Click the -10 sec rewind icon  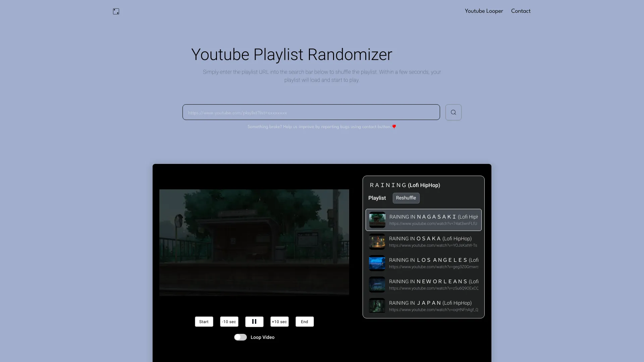point(229,321)
